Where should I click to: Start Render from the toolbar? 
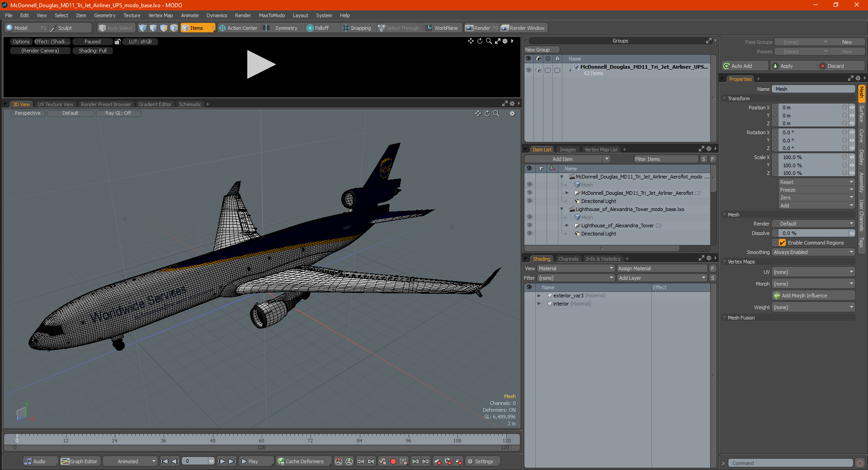481,28
